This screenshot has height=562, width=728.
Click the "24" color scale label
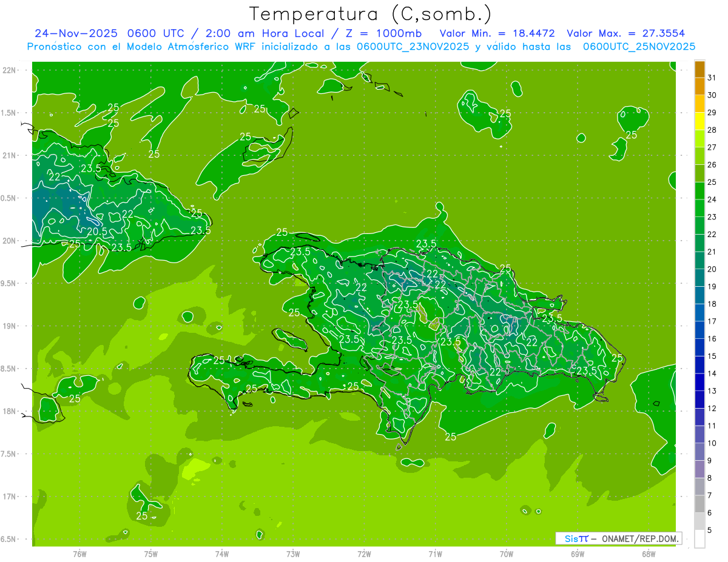pos(712,199)
